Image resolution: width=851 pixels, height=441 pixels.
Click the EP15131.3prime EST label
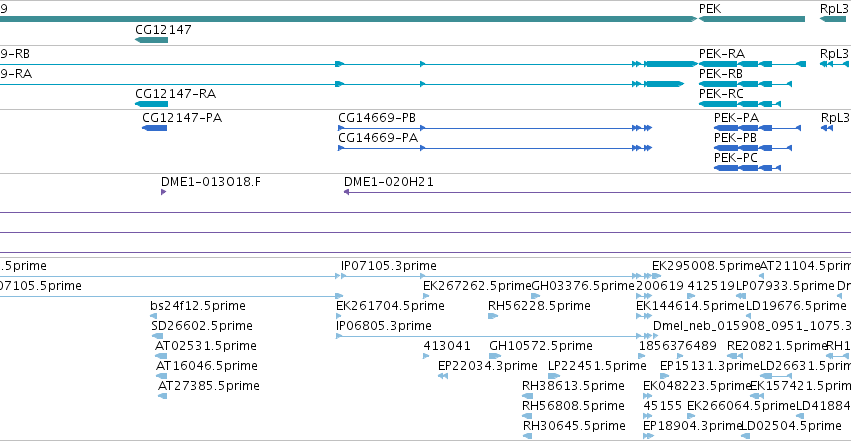point(710,366)
